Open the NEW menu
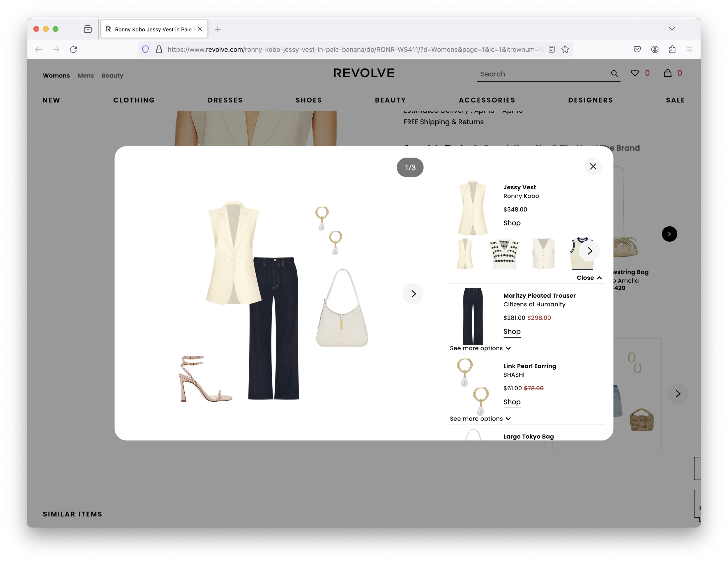The image size is (728, 563). [51, 100]
